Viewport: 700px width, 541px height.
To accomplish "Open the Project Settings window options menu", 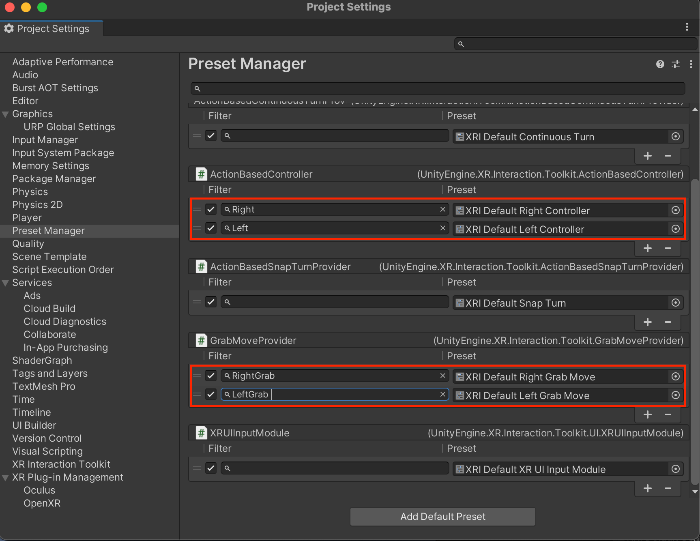I will 687,27.
